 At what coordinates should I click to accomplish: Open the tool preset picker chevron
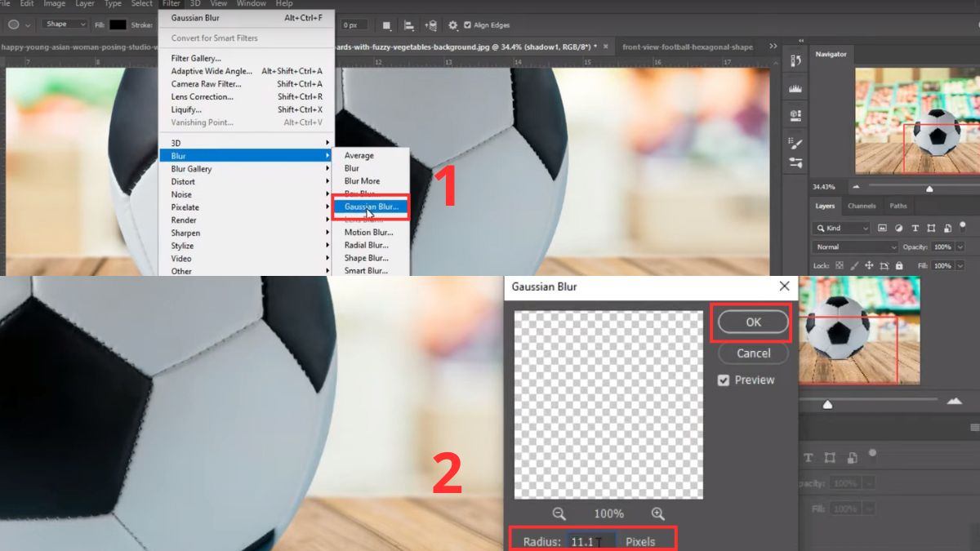29,24
